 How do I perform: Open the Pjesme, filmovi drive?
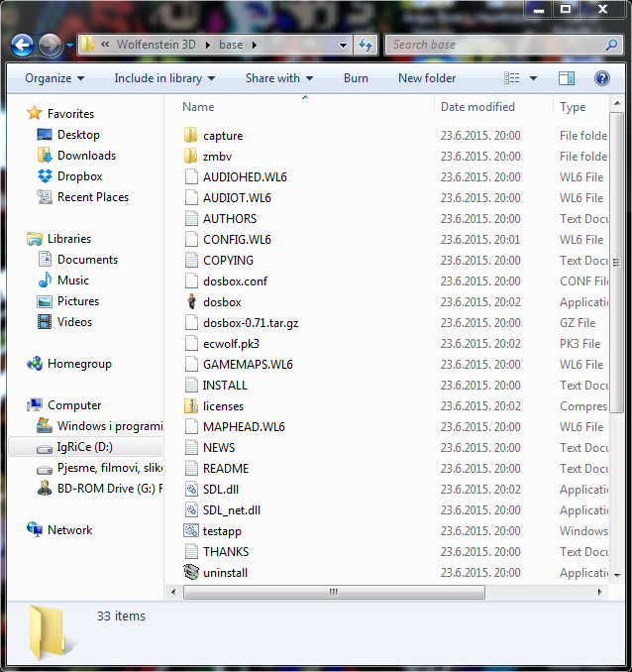pyautogui.click(x=110, y=468)
